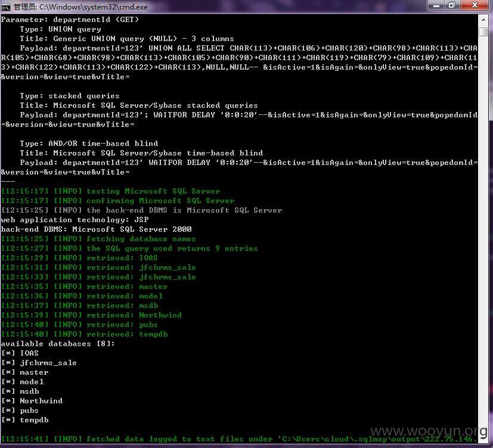Click '[*] tempdb' database entry

coord(25,420)
